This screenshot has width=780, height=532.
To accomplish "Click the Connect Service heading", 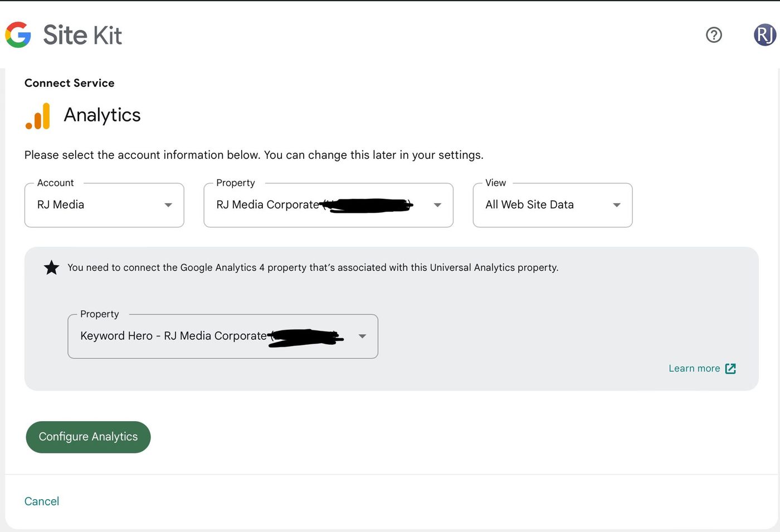I will [x=70, y=83].
